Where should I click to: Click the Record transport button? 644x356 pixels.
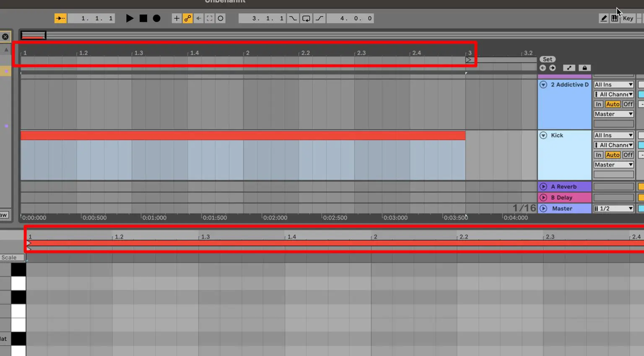click(156, 18)
